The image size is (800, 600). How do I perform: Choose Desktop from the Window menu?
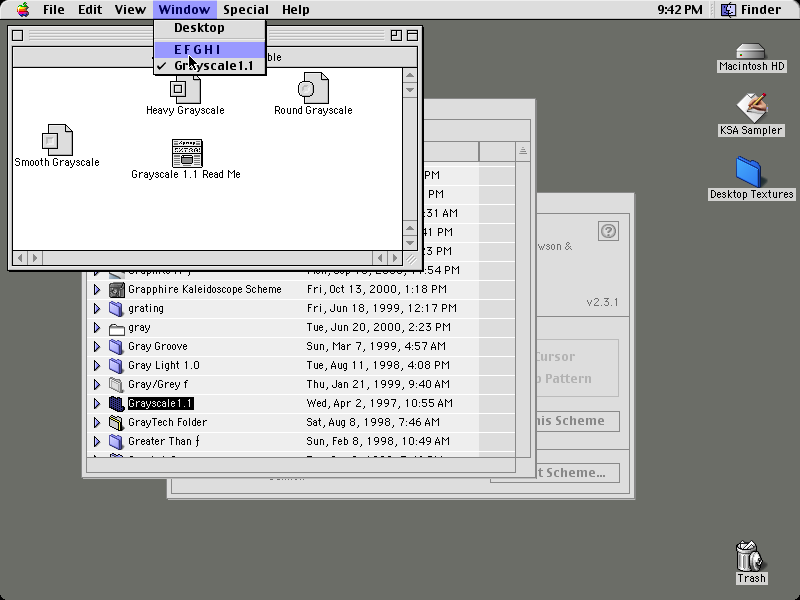pos(210,28)
